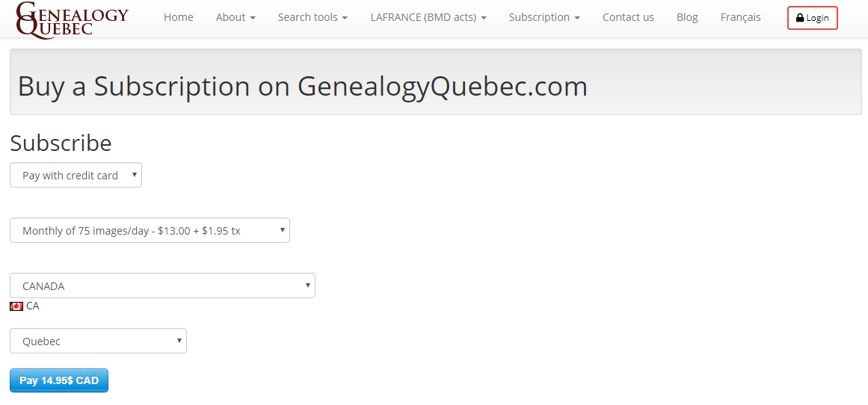
Task: Open the Quebec province dropdown
Action: (98, 341)
